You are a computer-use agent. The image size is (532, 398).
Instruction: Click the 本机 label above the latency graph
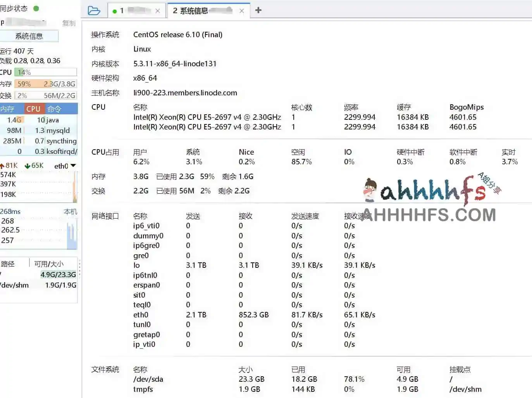click(70, 212)
